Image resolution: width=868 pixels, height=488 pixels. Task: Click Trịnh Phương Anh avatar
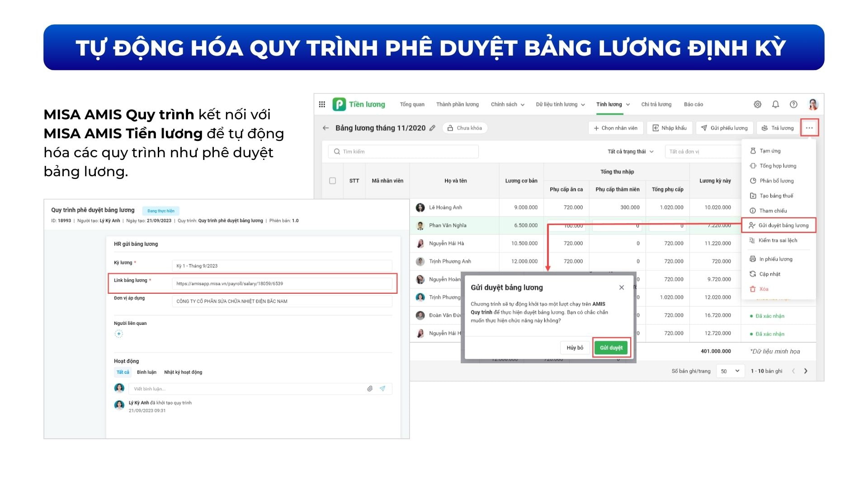click(420, 262)
